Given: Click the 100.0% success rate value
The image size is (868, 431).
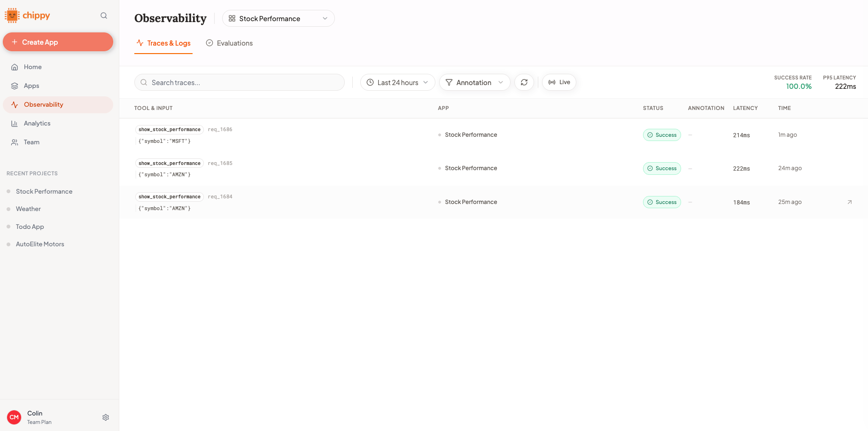Looking at the screenshot, I should (x=798, y=86).
